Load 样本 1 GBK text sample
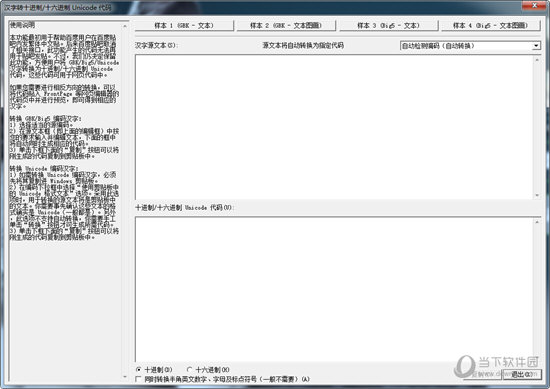This screenshot has height=389, width=550. pos(184,25)
